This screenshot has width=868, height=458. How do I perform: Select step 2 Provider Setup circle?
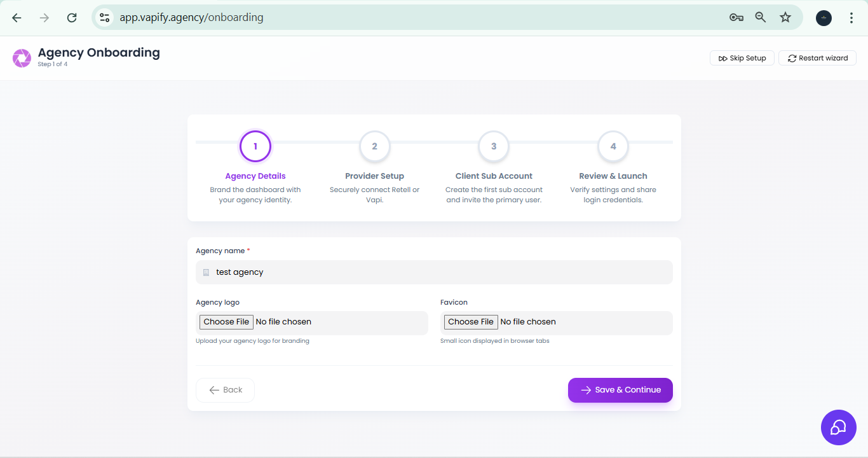(374, 146)
